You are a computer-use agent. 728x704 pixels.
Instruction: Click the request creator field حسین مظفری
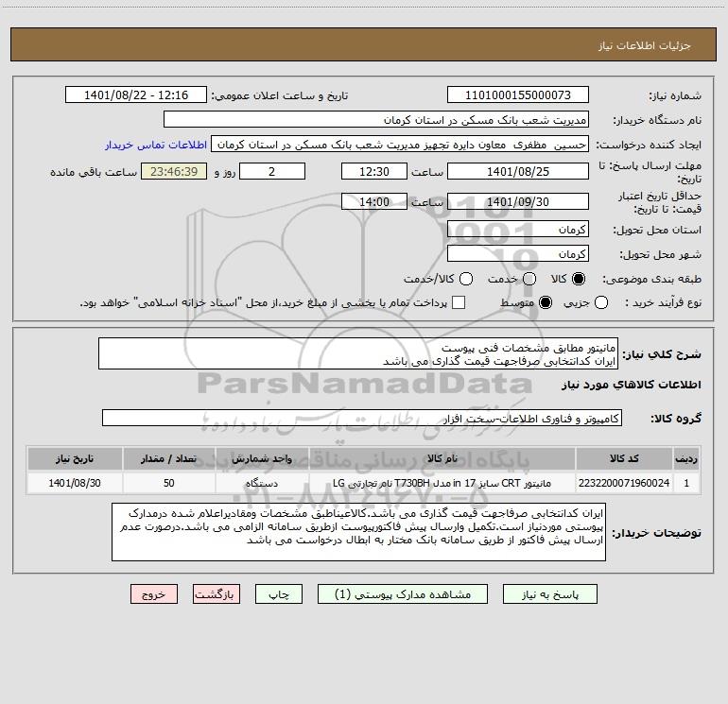400,145
